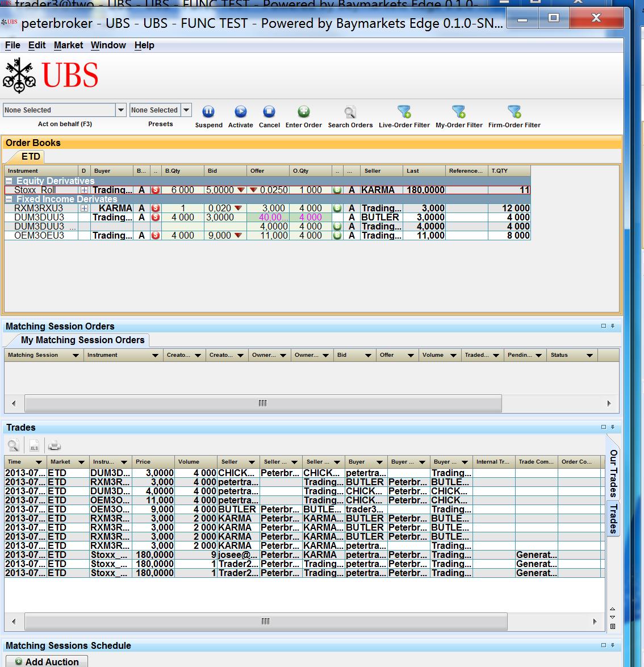Maximize the Matching Sessions Schedule panel
Viewport: 644px width, 667px height.
click(603, 645)
